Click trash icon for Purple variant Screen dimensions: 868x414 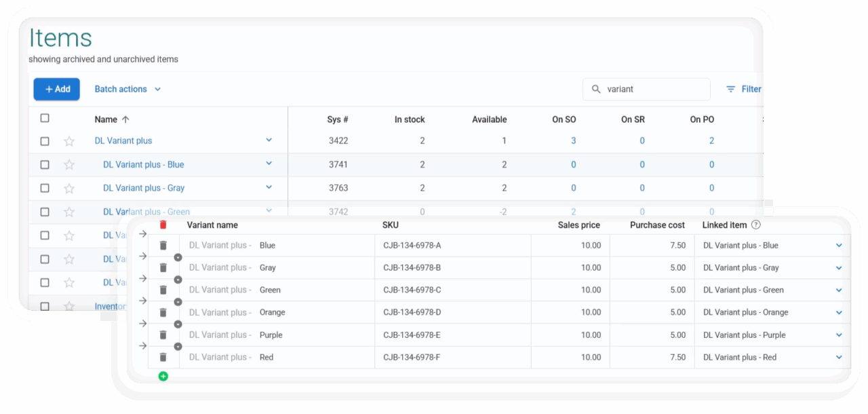(x=163, y=335)
